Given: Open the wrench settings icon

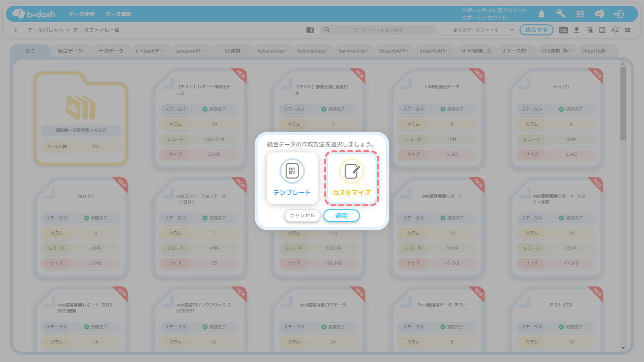Looking at the screenshot, I should tap(560, 14).
